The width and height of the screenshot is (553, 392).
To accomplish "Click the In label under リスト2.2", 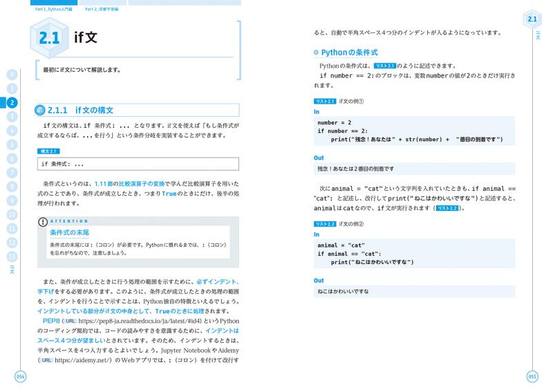I will (x=317, y=234).
